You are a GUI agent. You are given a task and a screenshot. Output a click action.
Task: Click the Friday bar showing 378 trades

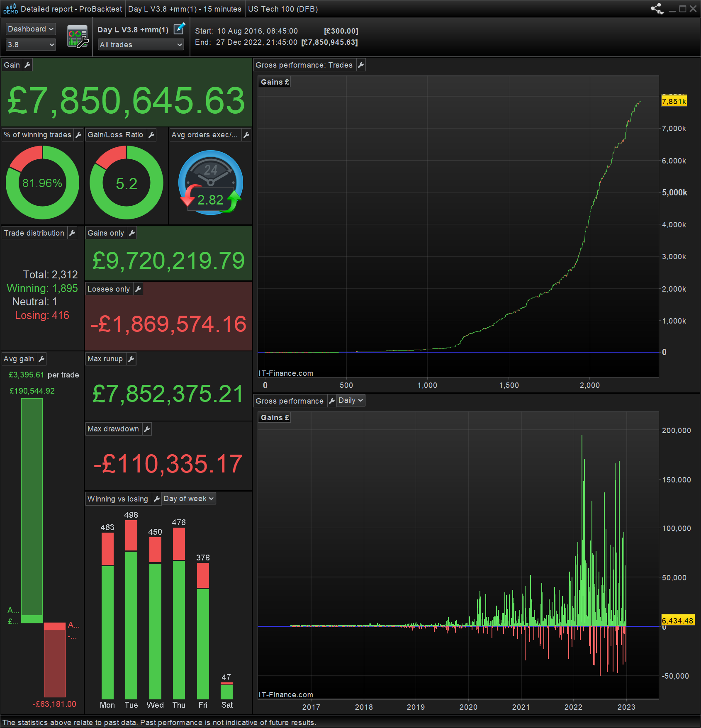click(x=203, y=631)
